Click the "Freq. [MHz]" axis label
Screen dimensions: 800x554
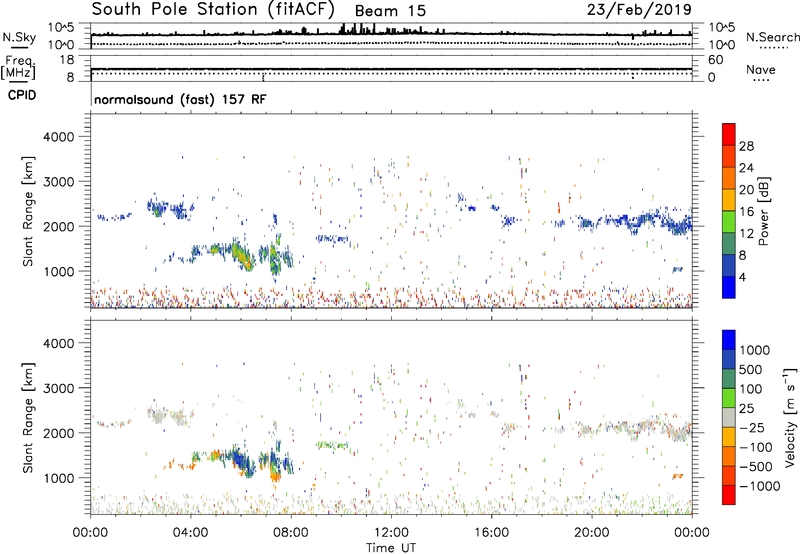click(18, 67)
